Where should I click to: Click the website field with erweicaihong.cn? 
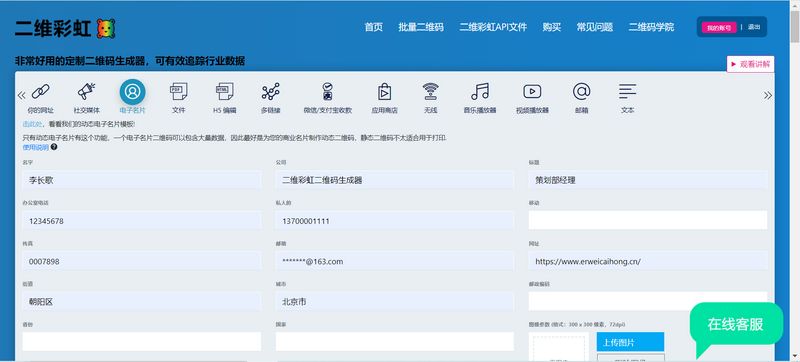648,261
